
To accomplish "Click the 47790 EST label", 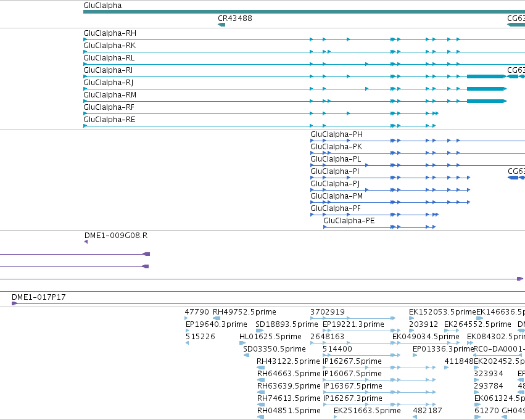I will click(x=197, y=312).
